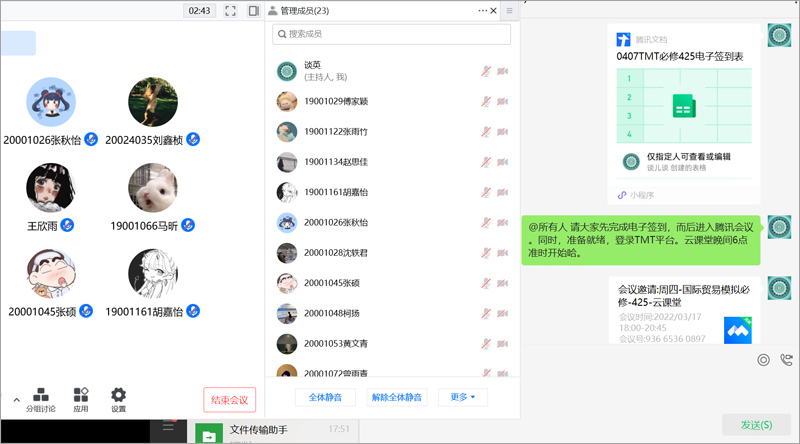Open the chat history clock icon
Screen dimensions: 800x444
point(763,360)
